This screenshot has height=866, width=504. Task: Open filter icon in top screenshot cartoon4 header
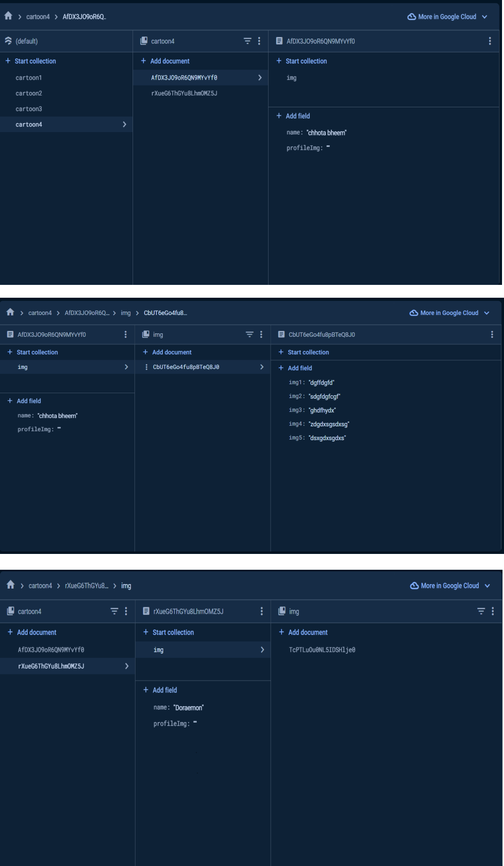[x=247, y=41]
